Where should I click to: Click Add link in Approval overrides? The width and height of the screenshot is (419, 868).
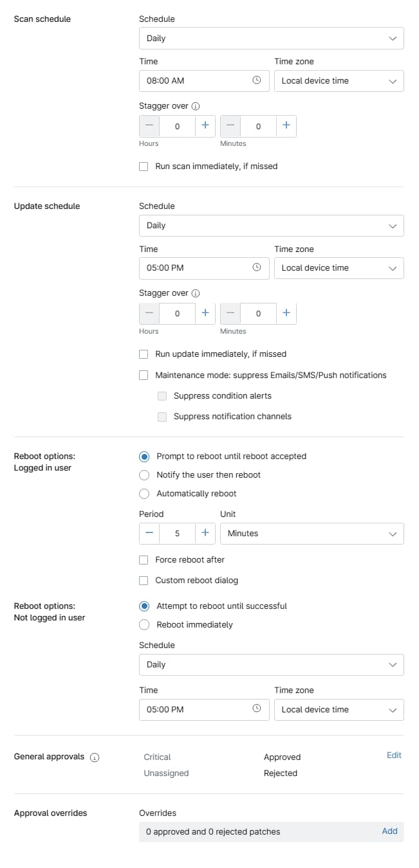tap(389, 831)
